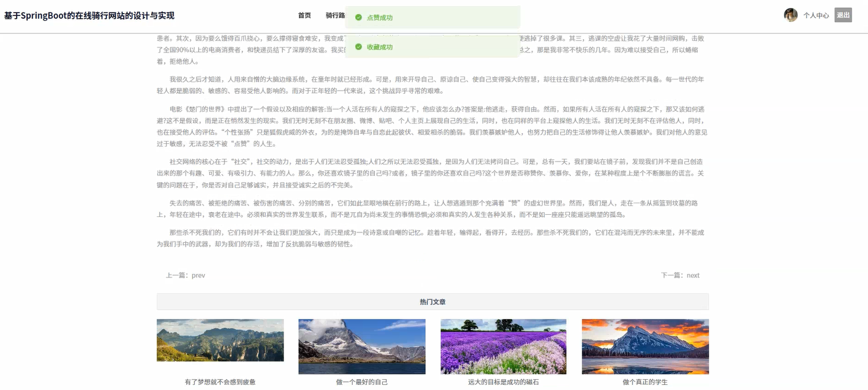
Task: Go to the previous article via 上一篇: prev
Action: point(185,275)
